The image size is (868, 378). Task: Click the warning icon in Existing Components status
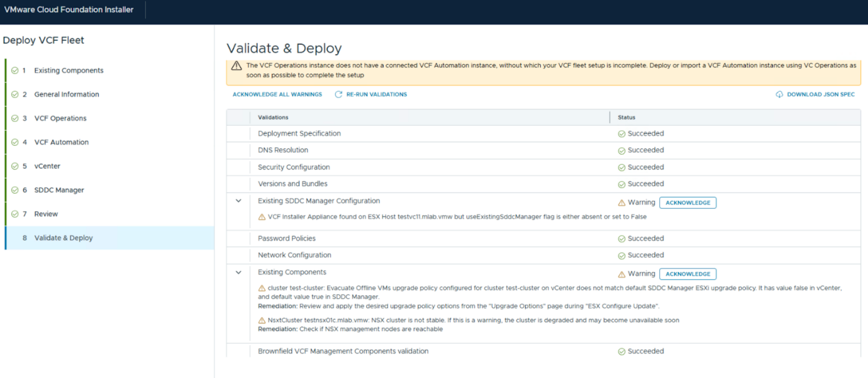pos(621,274)
